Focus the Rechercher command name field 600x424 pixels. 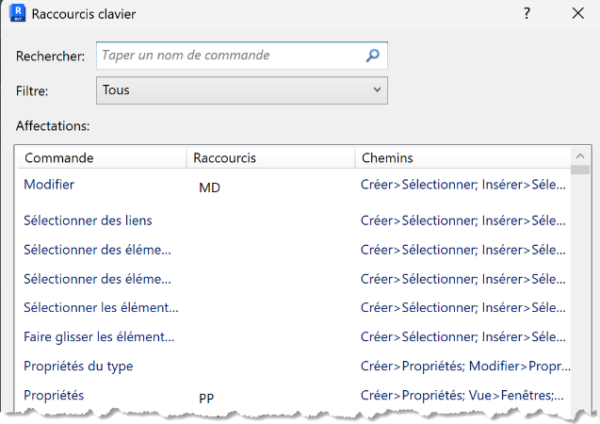[x=242, y=55]
